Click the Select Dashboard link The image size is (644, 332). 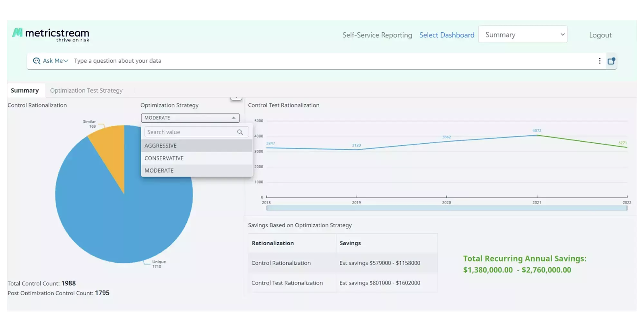tap(447, 35)
